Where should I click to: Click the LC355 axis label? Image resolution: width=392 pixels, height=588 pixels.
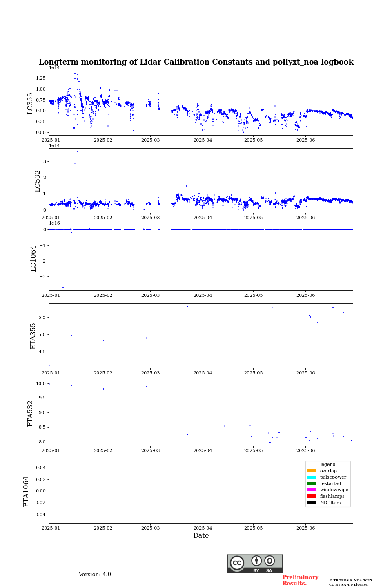[x=30, y=103]
